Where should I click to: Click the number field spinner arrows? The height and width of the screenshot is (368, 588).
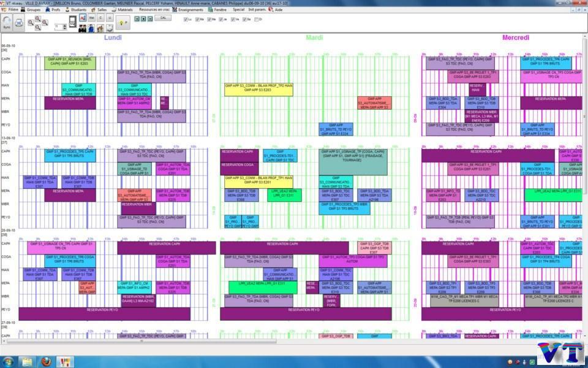tap(65, 27)
